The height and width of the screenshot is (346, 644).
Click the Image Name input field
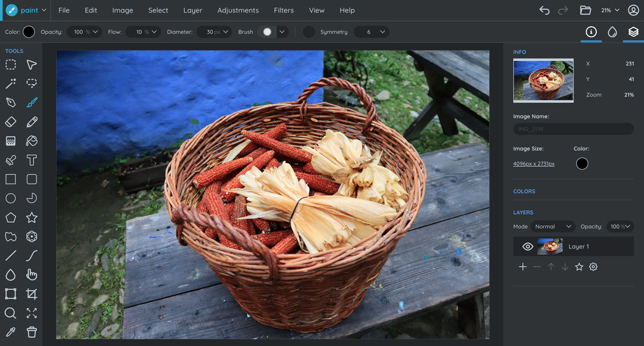573,129
